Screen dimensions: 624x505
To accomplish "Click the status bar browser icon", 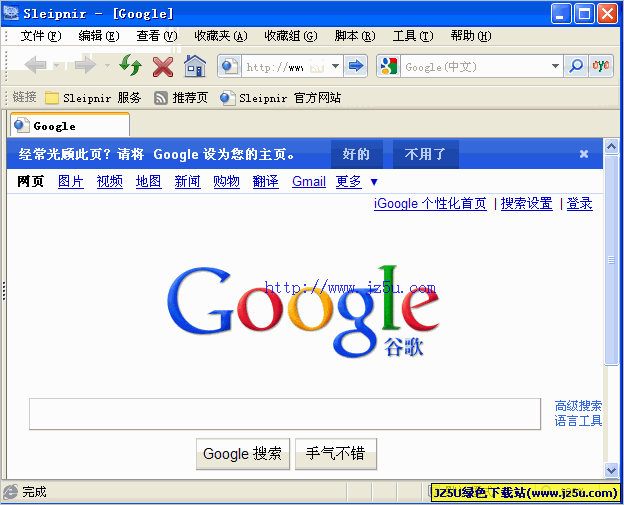I will click(10, 492).
